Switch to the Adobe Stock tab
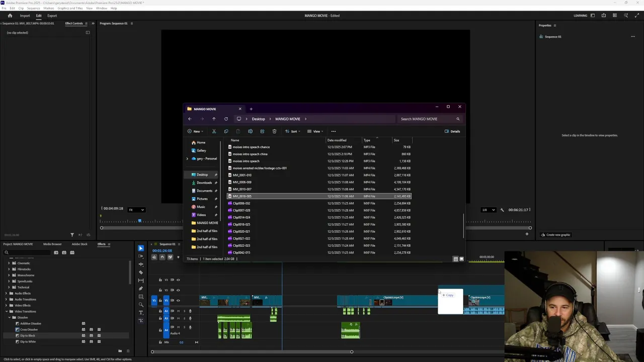644x362 pixels. click(x=79, y=244)
